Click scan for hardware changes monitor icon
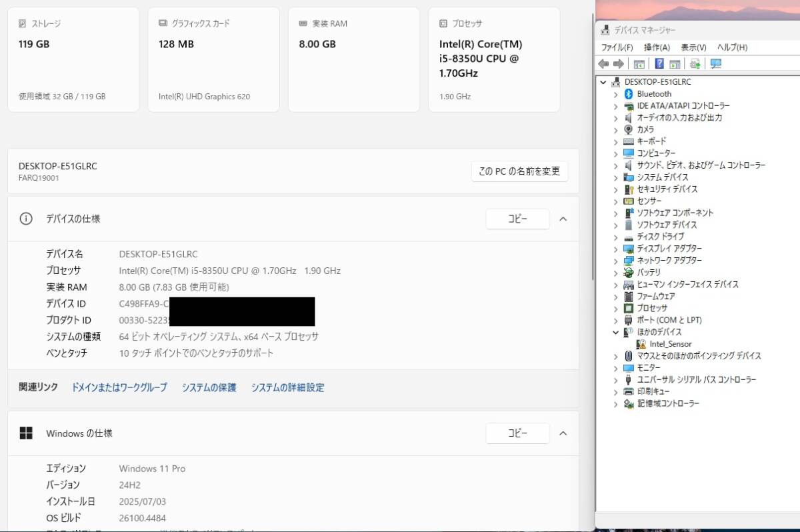The width and height of the screenshot is (800, 532). pos(716,64)
